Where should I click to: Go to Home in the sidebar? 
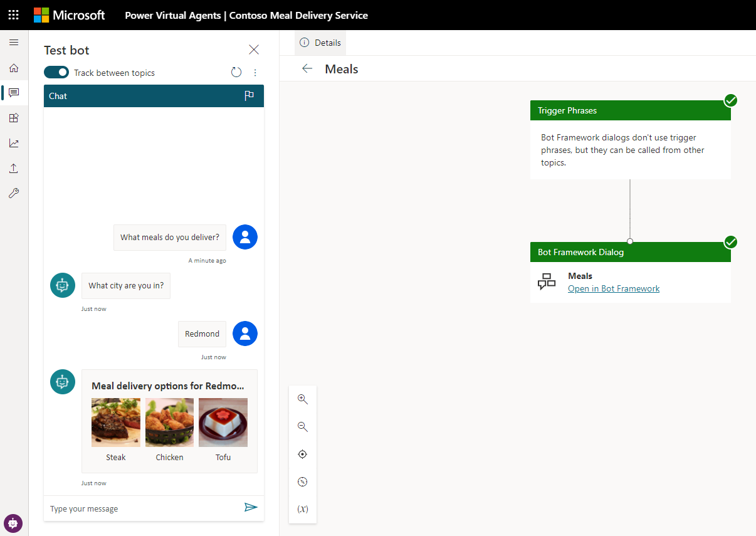coord(14,68)
